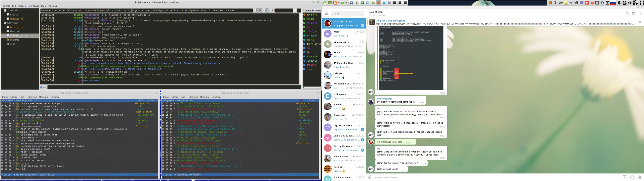The width and height of the screenshot is (644, 181).
Task: Open Viber tray icon
Action: (x=581, y=3)
